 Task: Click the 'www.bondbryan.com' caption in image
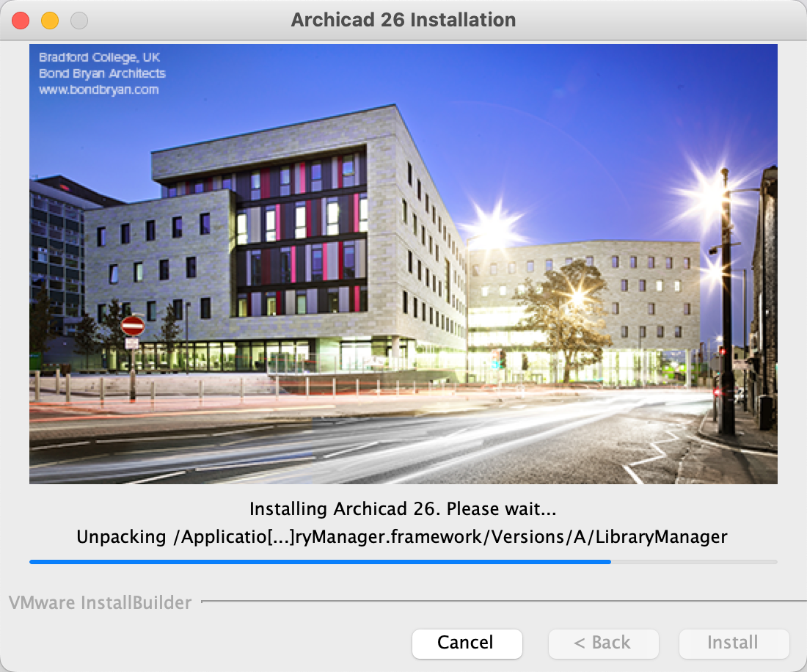99,90
